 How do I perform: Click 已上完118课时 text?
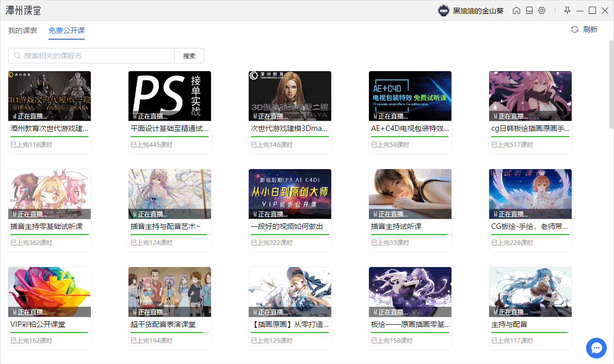click(31, 145)
